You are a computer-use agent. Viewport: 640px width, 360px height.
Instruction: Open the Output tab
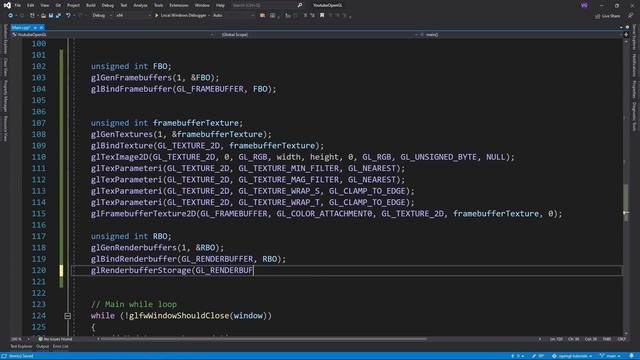pyautogui.click(x=42, y=347)
